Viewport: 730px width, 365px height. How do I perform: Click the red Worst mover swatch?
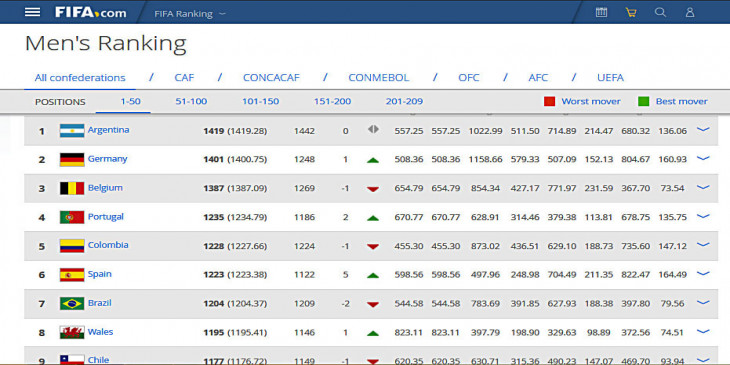[549, 101]
